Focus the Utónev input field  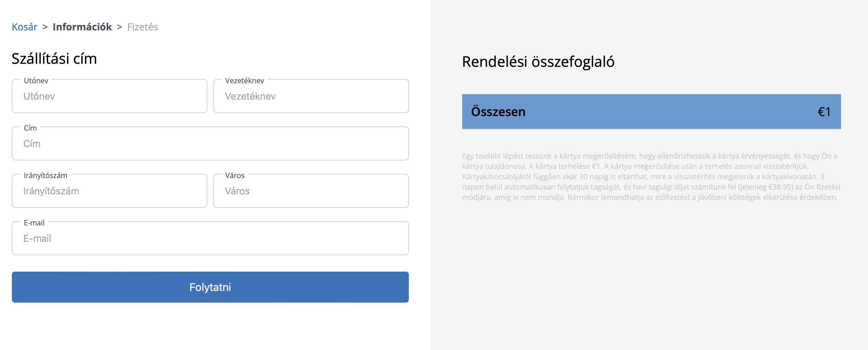[110, 96]
